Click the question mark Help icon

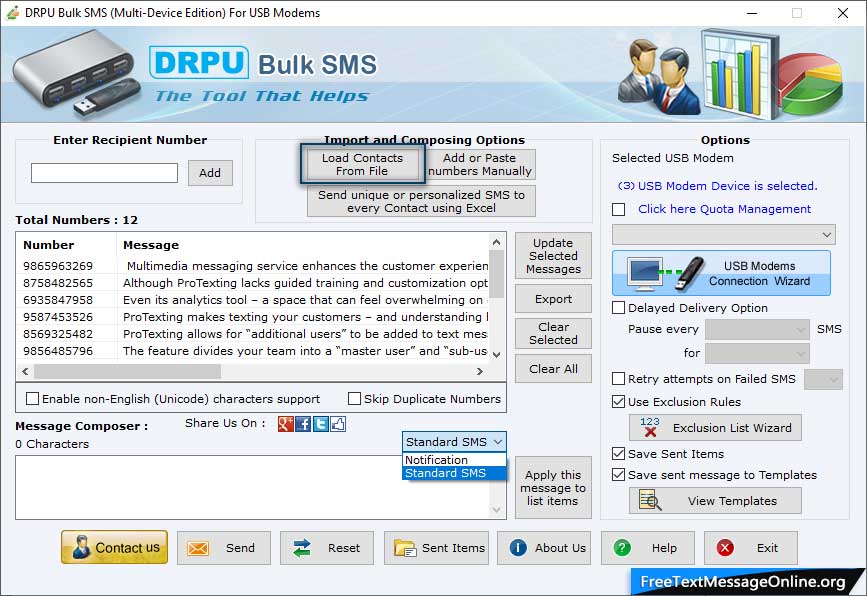[x=621, y=548]
